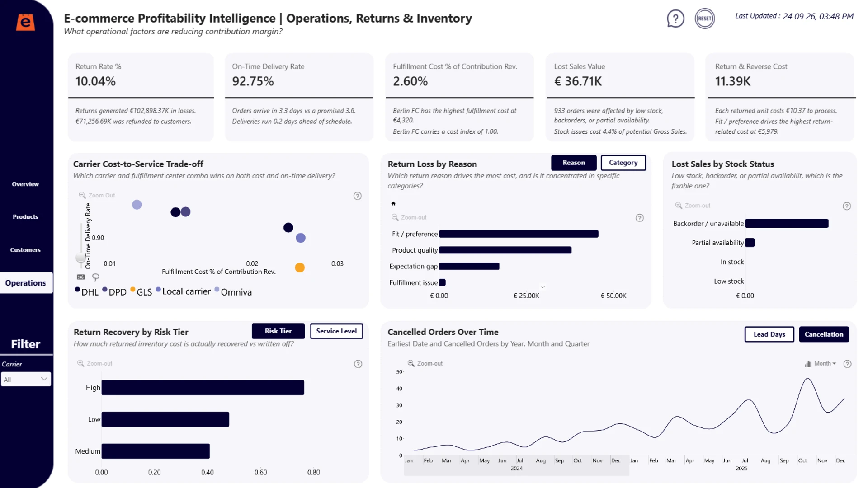This screenshot has height=488, width=868.
Task: Go to the Overview page
Action: click(25, 184)
